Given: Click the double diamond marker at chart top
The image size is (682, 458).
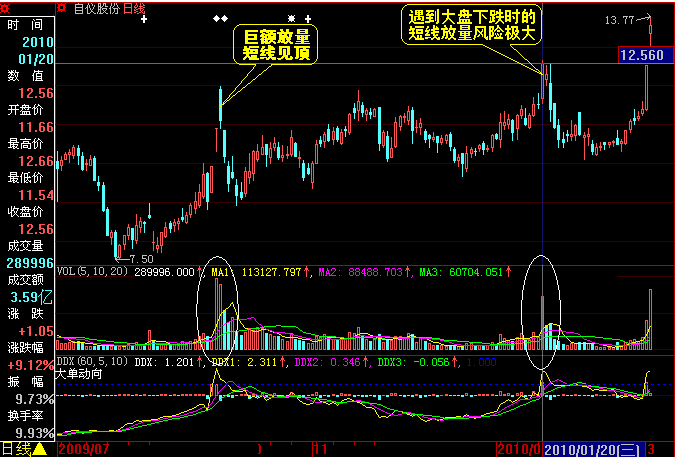Looking at the screenshot, I should pyautogui.click(x=221, y=19).
